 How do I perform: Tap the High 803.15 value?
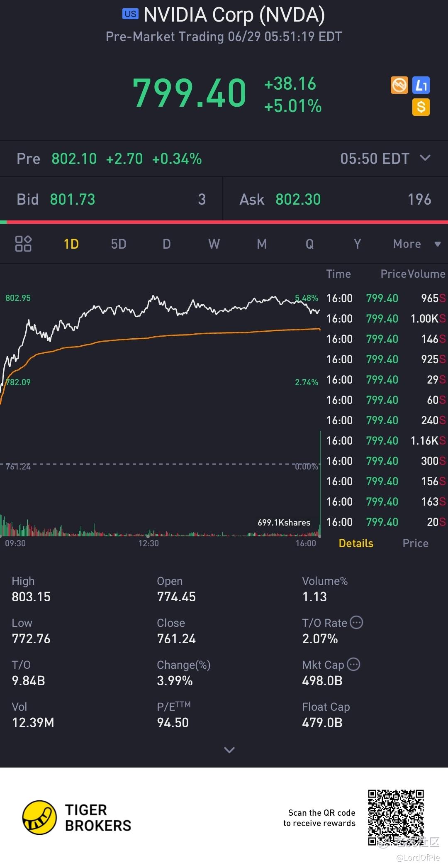click(31, 597)
